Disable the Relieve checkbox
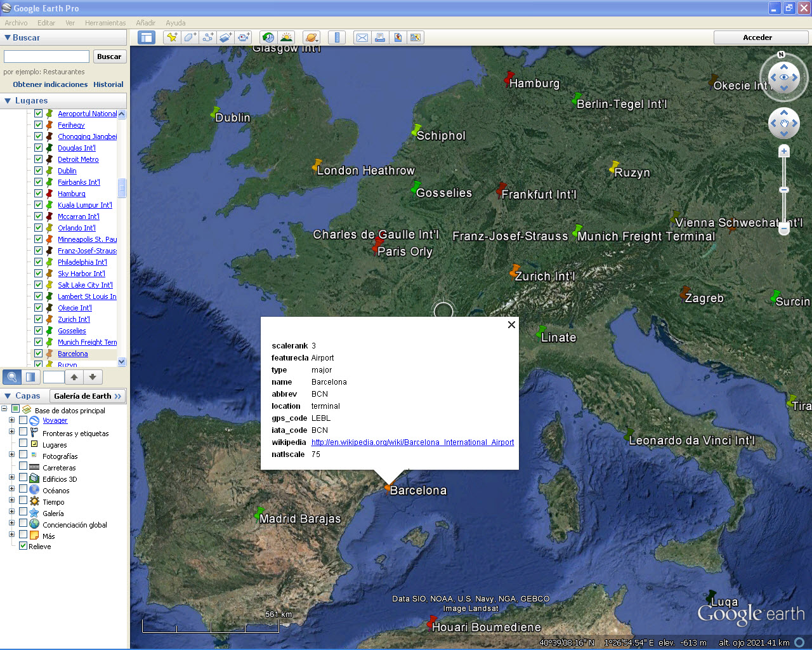 pyautogui.click(x=22, y=546)
